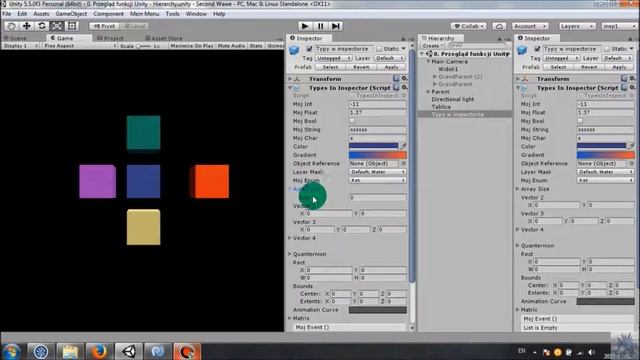Screen dimensions: 640x360
Task: Toggle Moj Bool checkbox in right Inspector
Action: (580, 121)
